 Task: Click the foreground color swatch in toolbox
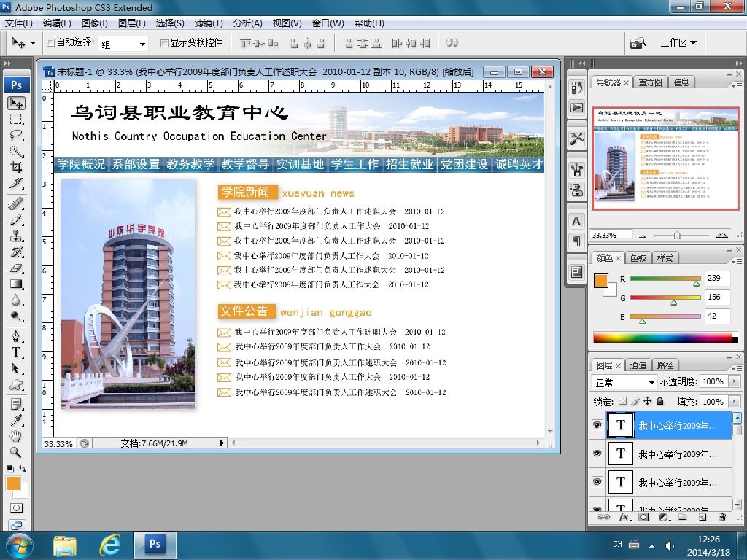point(13,483)
